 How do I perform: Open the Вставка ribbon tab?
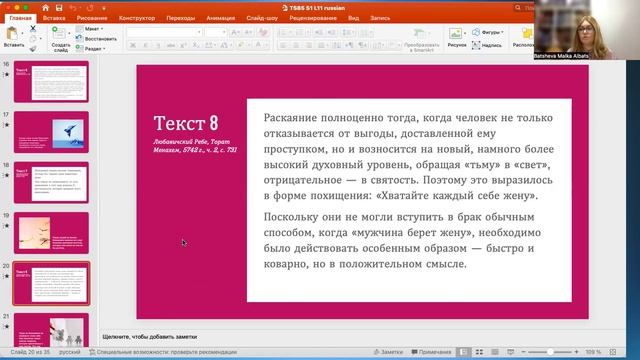pos(54,18)
